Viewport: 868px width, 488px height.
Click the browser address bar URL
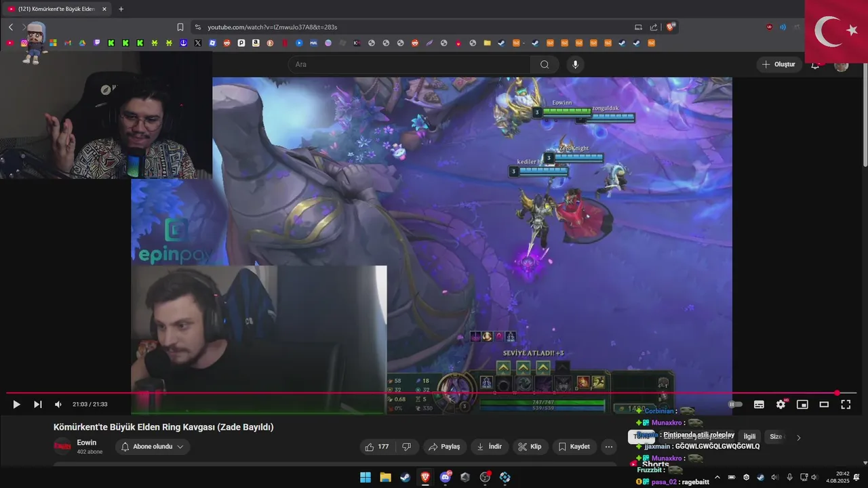272,27
